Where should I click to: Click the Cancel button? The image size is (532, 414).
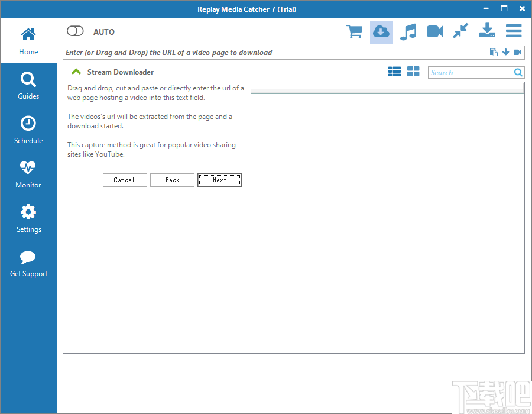pos(125,180)
